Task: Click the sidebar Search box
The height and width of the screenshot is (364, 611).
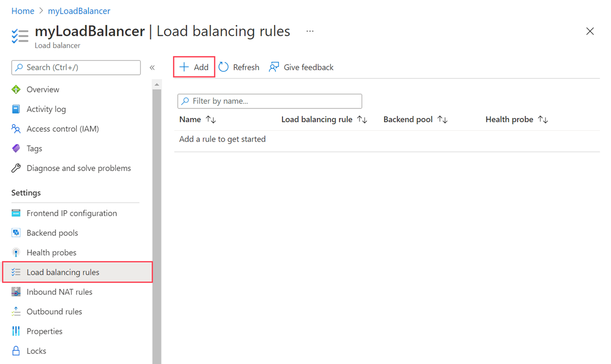Action: (76, 67)
